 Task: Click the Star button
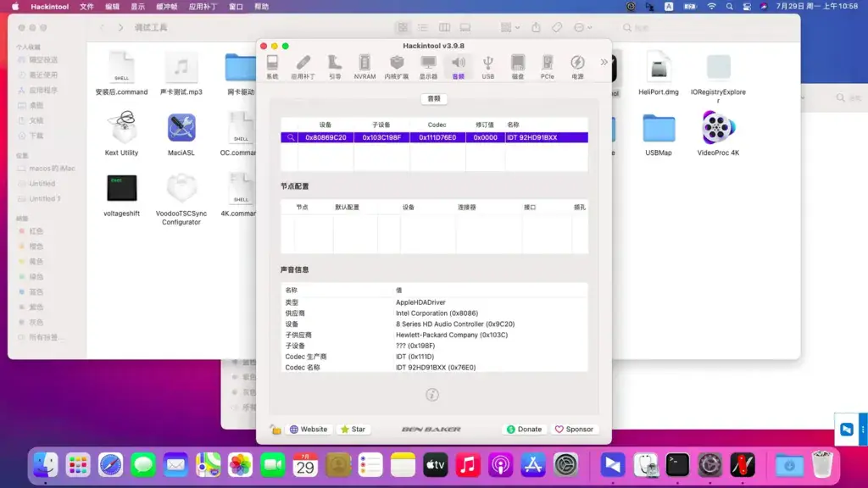[353, 430]
